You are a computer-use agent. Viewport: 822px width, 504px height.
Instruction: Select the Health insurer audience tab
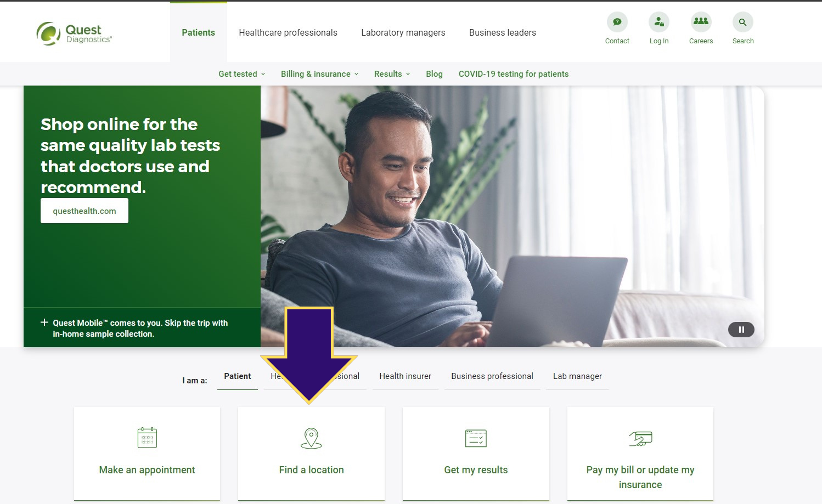(405, 376)
